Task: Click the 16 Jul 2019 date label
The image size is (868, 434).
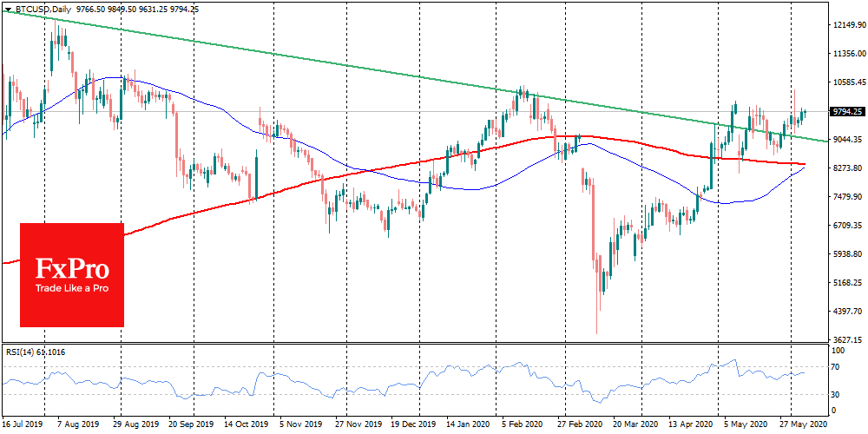Action: pos(22,426)
